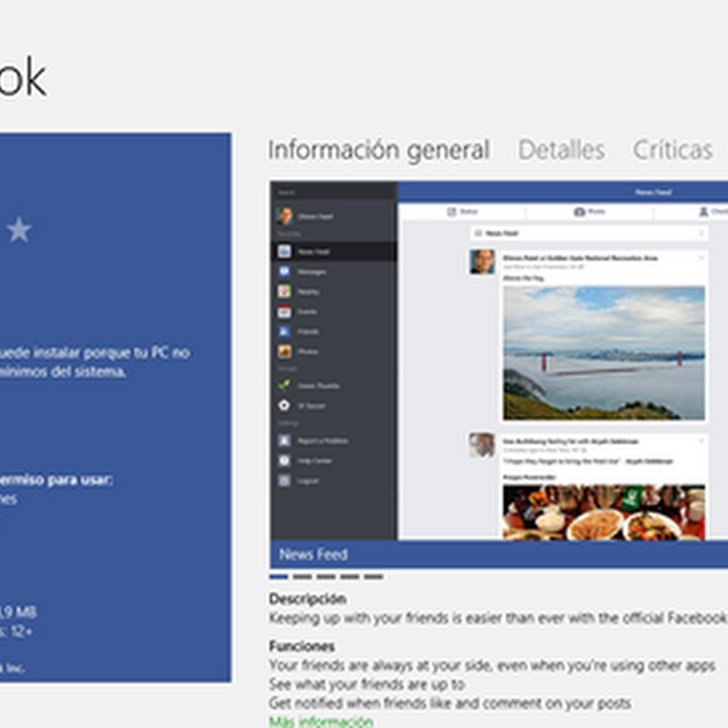728x728 pixels.
Task: Click the News Feed caption bar
Action: (499, 554)
